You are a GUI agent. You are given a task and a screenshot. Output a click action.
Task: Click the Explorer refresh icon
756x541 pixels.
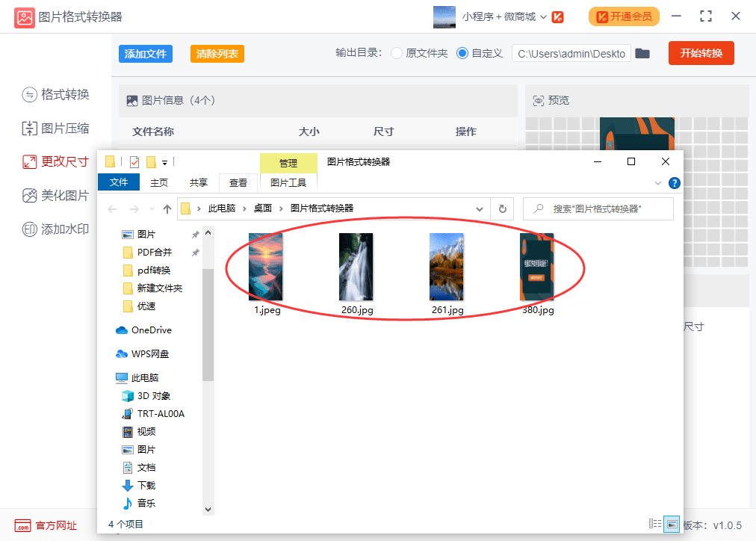[x=502, y=208]
